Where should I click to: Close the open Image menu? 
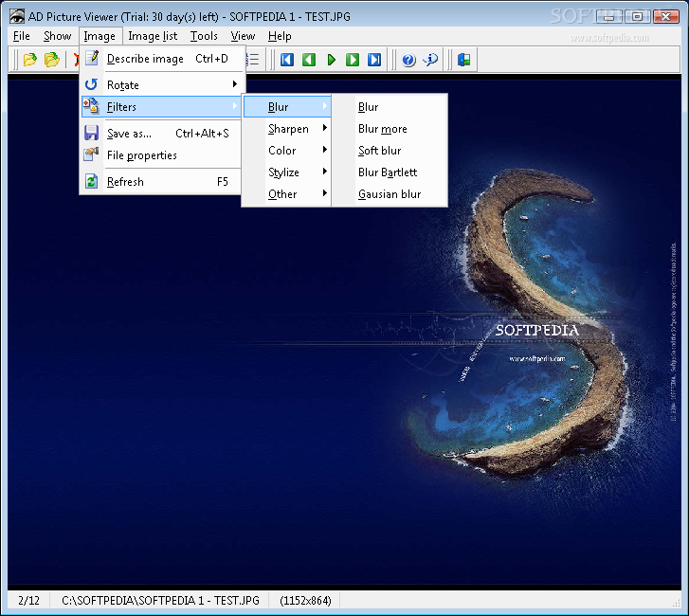click(100, 36)
